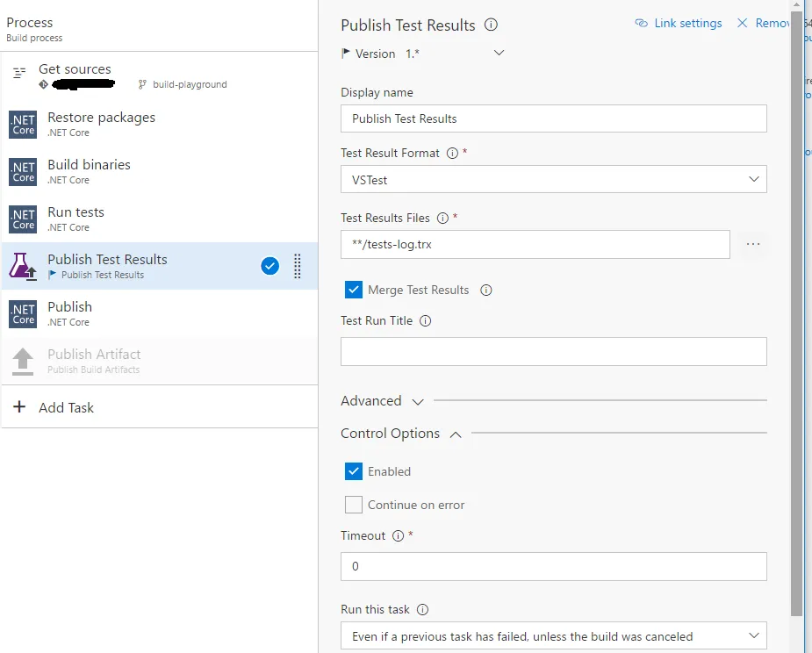
Task: Click Add Task button
Action: click(54, 407)
